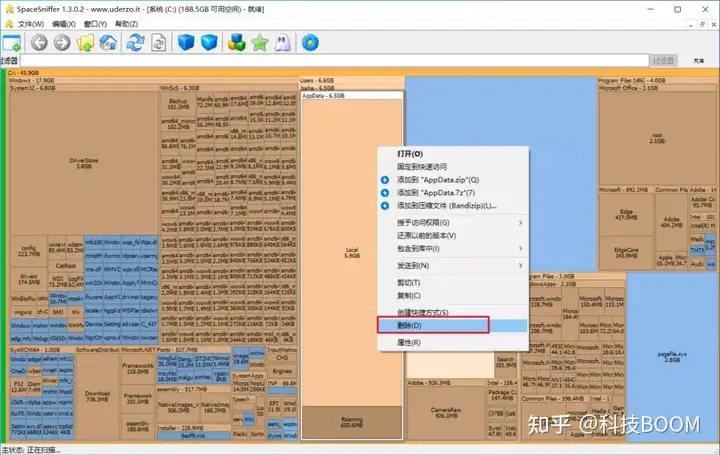
Task: Select the CameraRaw 926.3MB block
Action: click(x=446, y=413)
